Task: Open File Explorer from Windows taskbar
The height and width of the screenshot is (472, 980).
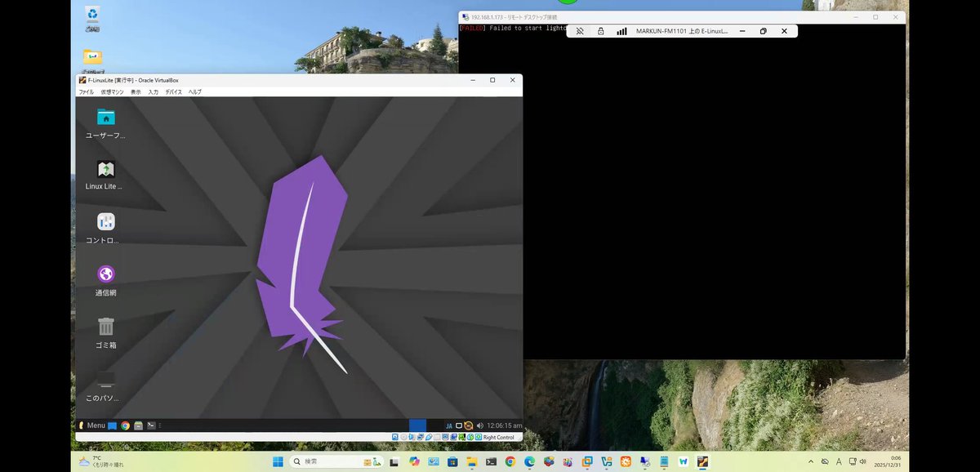Action: [471, 461]
